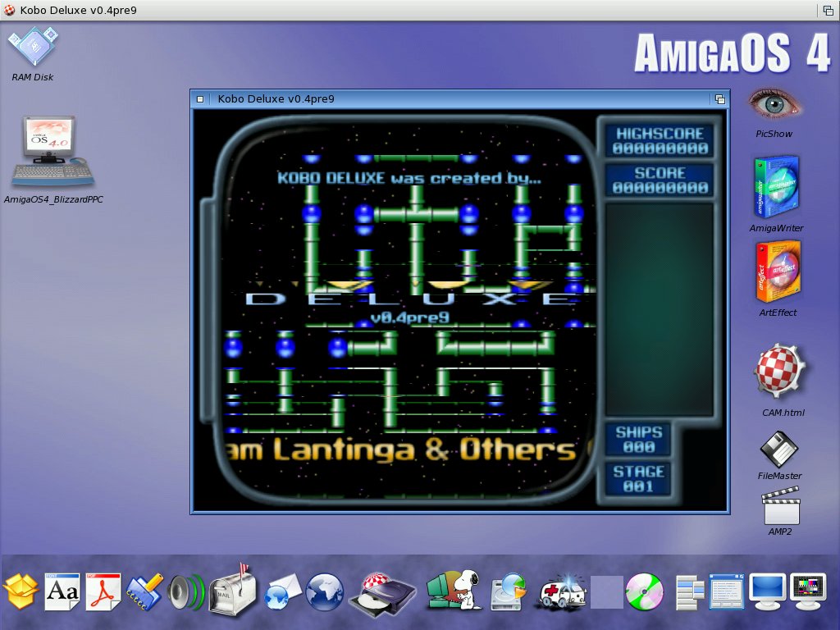Image resolution: width=840 pixels, height=630 pixels.
Task: Click the 'Lantinga & Others' credits text
Action: point(425,449)
